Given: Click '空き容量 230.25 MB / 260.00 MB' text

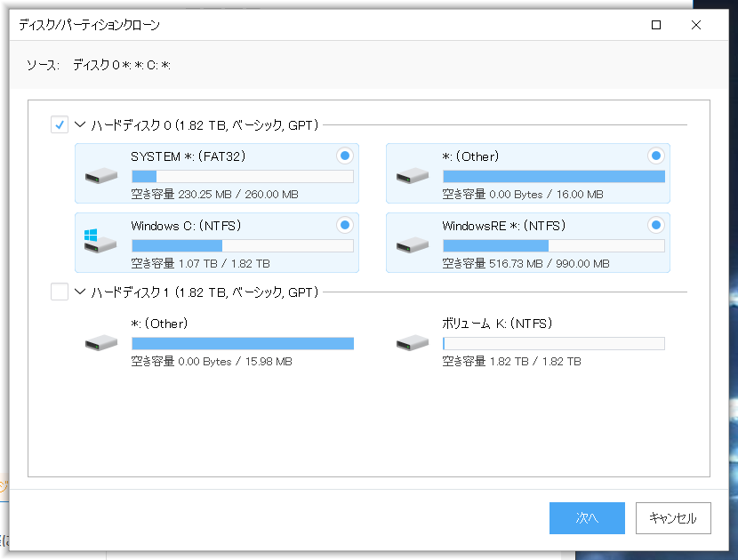Looking at the screenshot, I should (x=214, y=195).
